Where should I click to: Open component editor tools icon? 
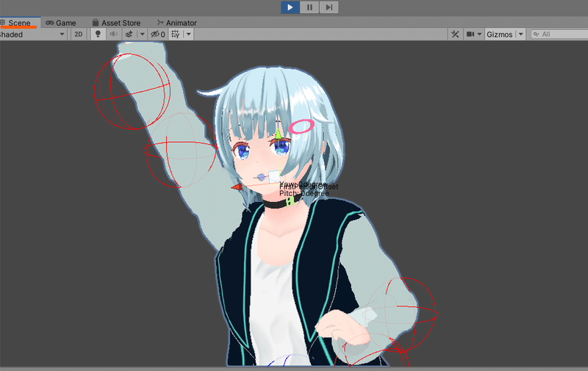coord(455,34)
